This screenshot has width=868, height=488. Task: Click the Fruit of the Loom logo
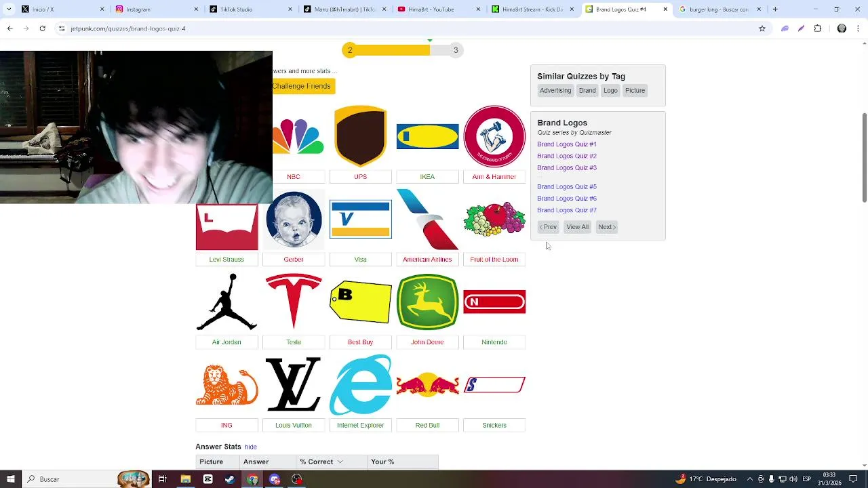coord(494,219)
